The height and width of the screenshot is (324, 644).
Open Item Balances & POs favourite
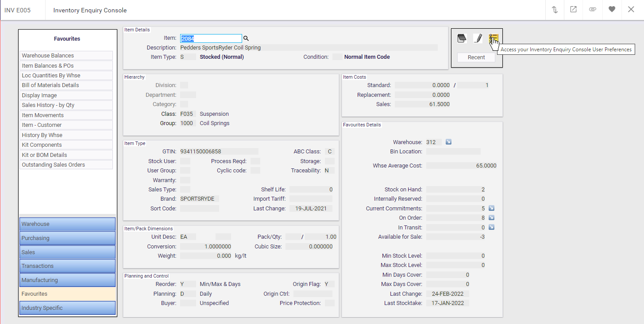[66, 65]
